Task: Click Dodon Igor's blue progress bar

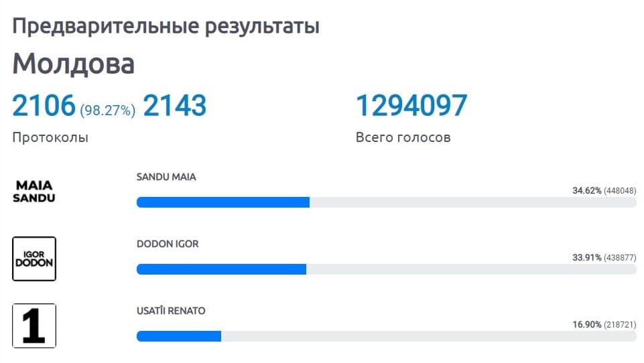Action: pyautogui.click(x=221, y=269)
